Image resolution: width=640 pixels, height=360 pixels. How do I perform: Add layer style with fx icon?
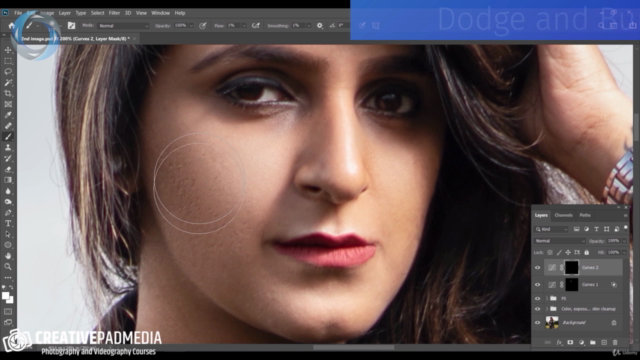[559, 342]
